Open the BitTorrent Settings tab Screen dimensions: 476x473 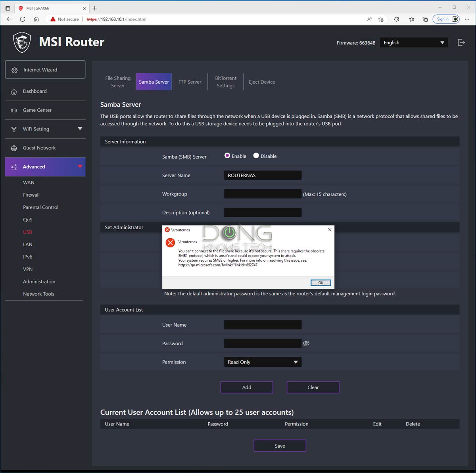226,82
